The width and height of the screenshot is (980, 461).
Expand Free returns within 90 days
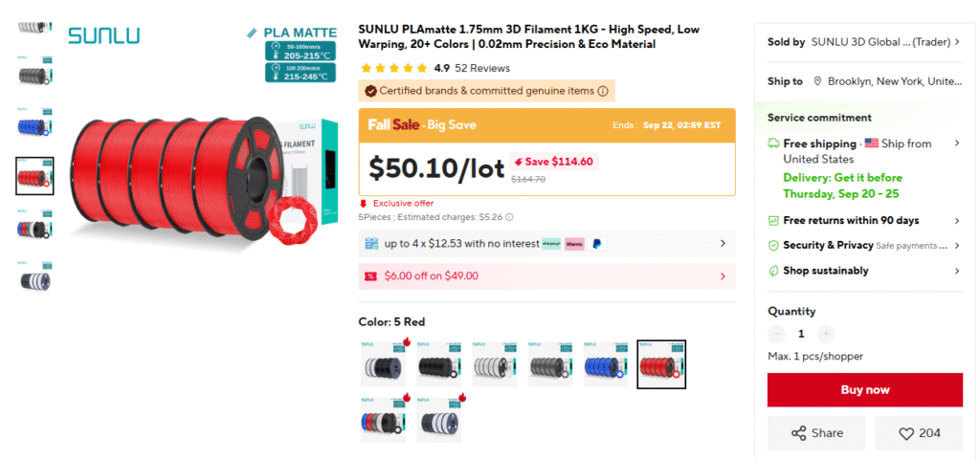tap(956, 221)
